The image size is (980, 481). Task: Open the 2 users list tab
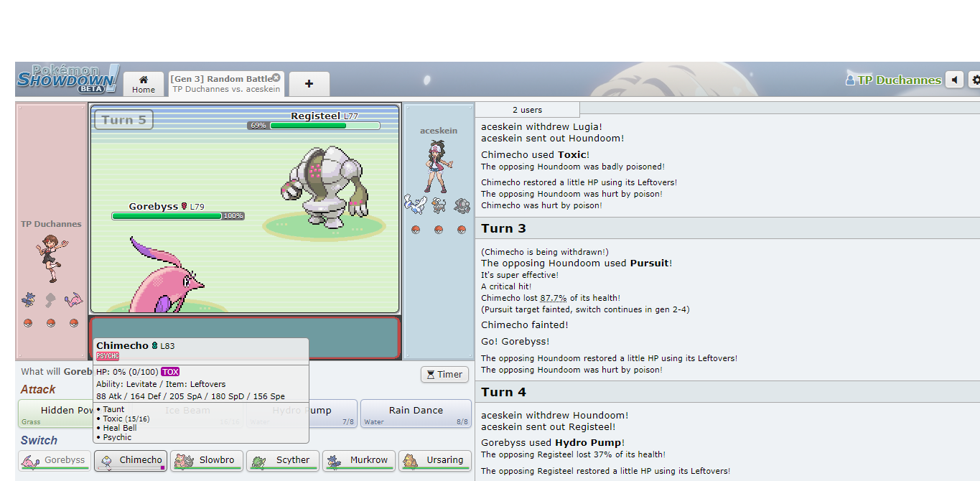click(x=527, y=110)
